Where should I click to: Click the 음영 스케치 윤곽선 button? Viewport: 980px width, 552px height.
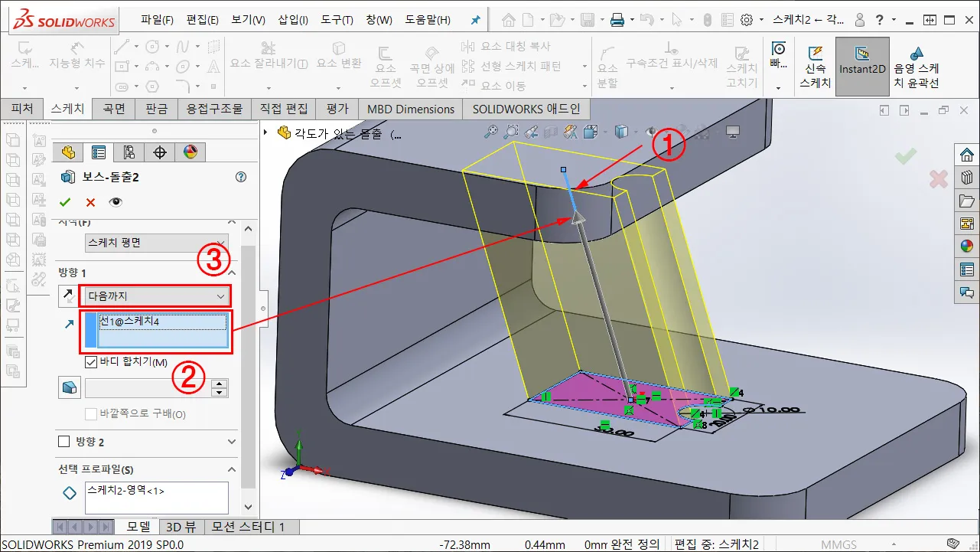(917, 67)
